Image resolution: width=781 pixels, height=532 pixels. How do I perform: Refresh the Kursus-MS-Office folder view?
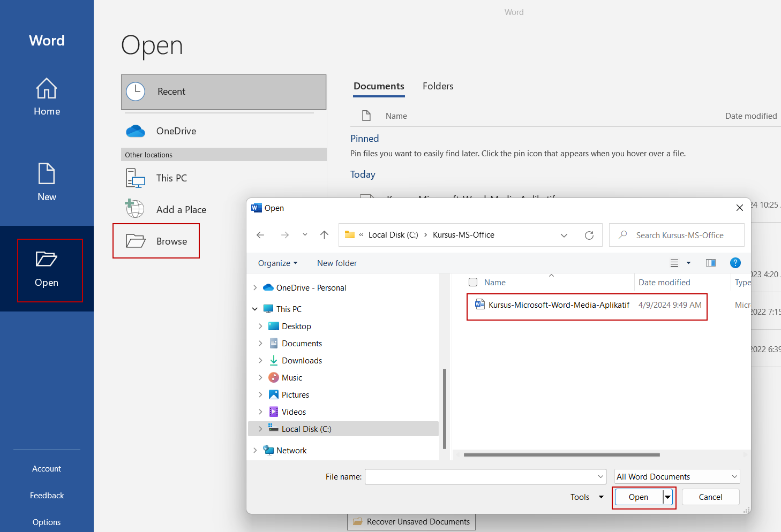point(589,235)
